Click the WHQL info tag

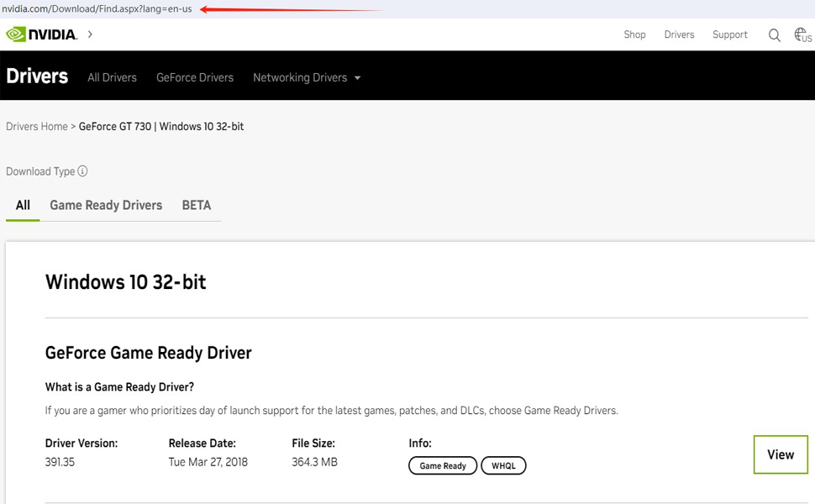click(503, 465)
